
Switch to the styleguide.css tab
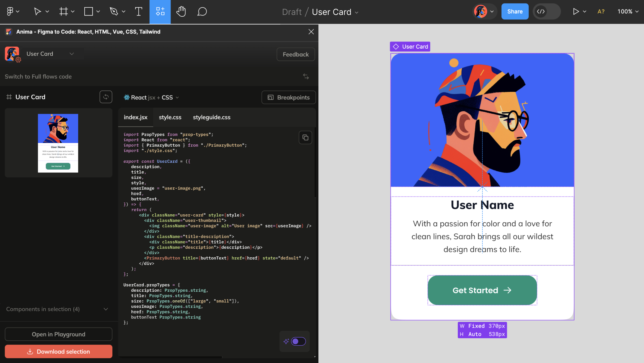coord(211,117)
